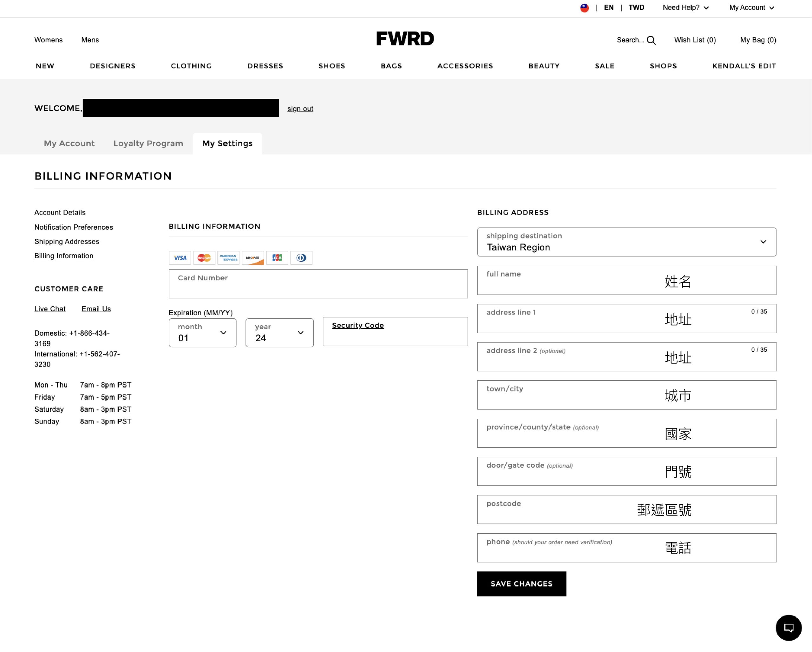Click the Discover card logo
The width and height of the screenshot is (812, 652).
[x=253, y=258]
